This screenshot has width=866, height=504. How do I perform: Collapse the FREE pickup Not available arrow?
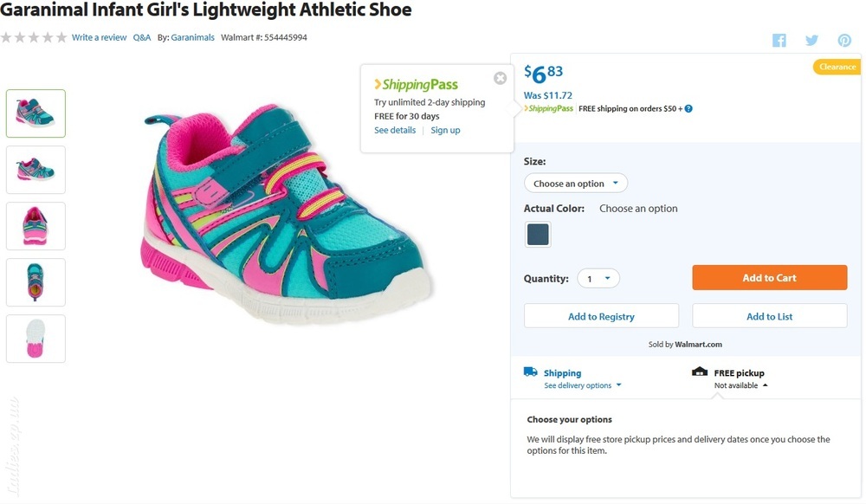[x=765, y=385]
